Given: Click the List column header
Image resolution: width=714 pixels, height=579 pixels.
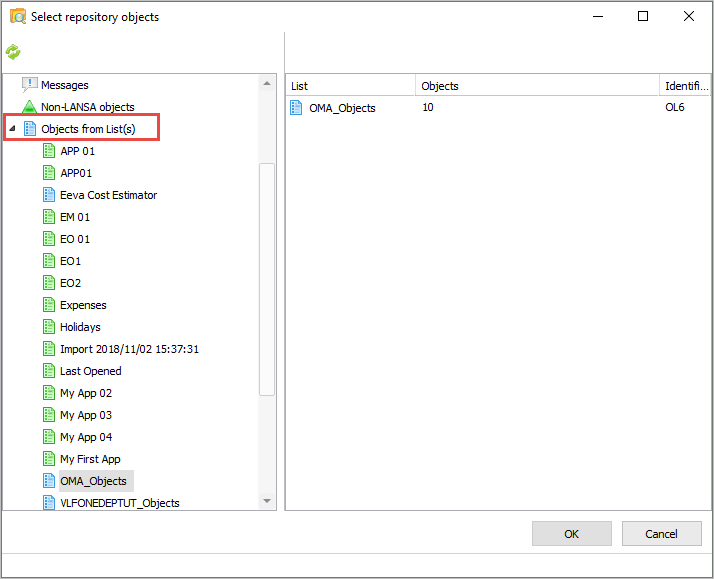Looking at the screenshot, I should pos(351,86).
